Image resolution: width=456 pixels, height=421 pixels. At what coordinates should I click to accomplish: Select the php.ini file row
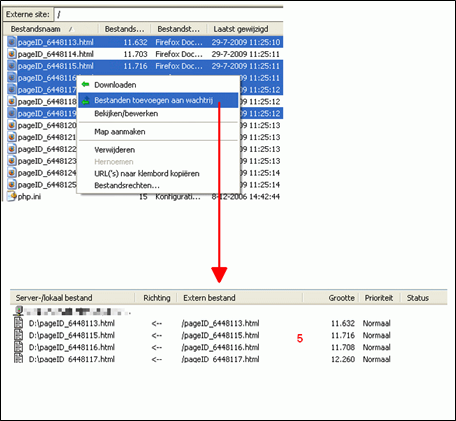tap(144, 197)
